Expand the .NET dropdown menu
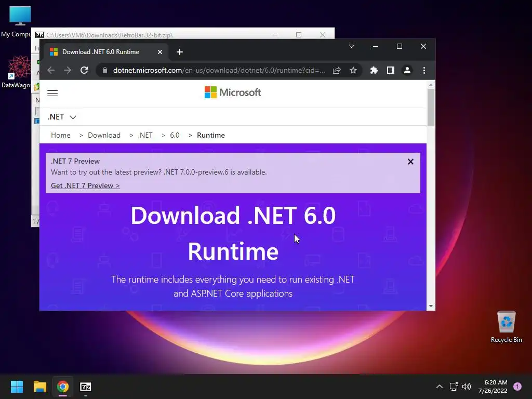 (x=62, y=117)
